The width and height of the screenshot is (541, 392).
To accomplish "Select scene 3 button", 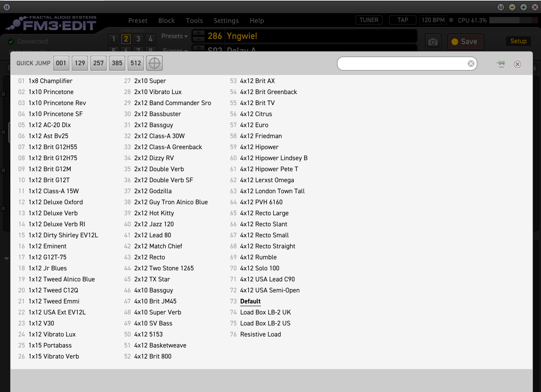I will (x=138, y=39).
